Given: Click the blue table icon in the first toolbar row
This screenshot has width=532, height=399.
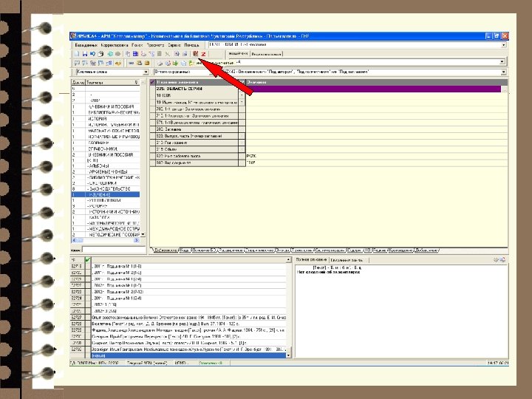Looking at the screenshot, I should tap(135, 54).
